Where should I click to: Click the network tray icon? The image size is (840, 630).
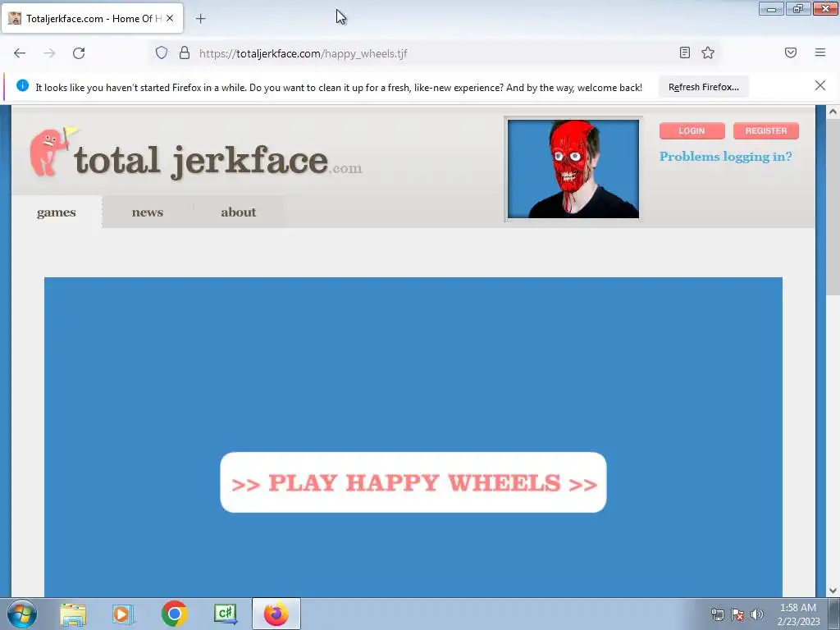click(717, 614)
